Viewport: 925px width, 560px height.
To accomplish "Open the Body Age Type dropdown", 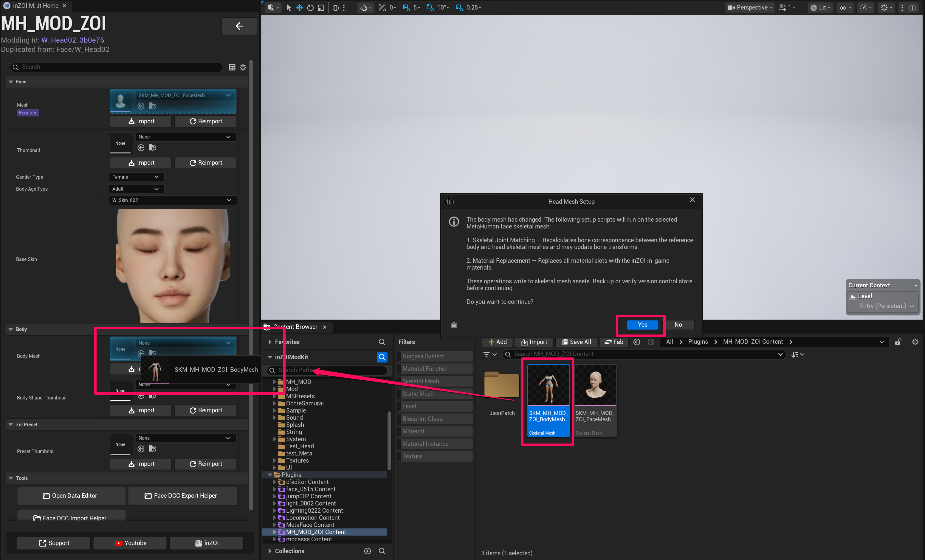I will (136, 189).
